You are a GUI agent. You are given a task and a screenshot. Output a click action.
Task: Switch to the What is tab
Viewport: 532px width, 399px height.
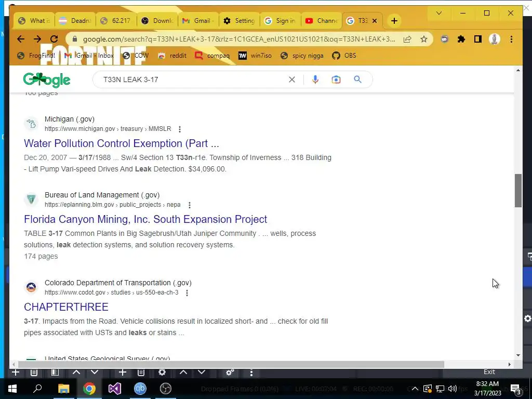click(x=34, y=21)
